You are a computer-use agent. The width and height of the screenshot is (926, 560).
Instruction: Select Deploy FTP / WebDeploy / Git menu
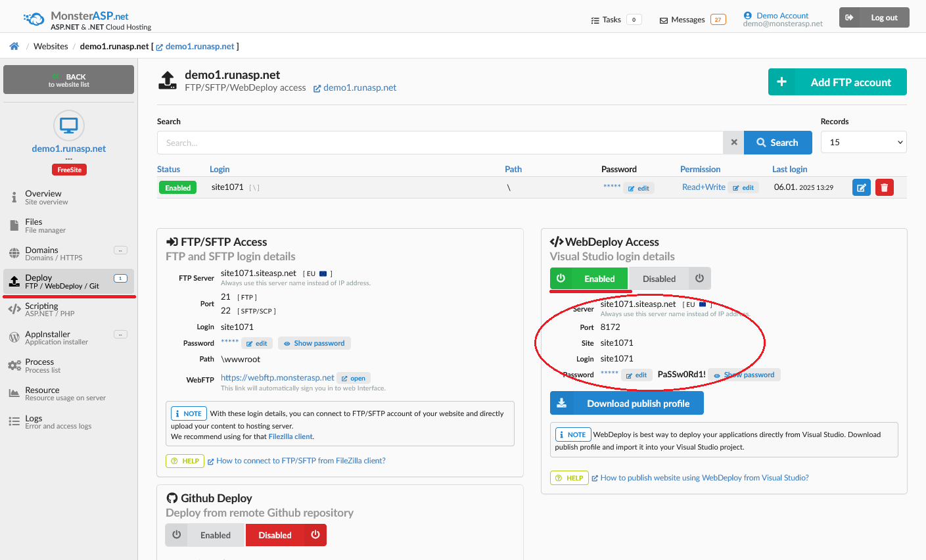[x=68, y=281]
